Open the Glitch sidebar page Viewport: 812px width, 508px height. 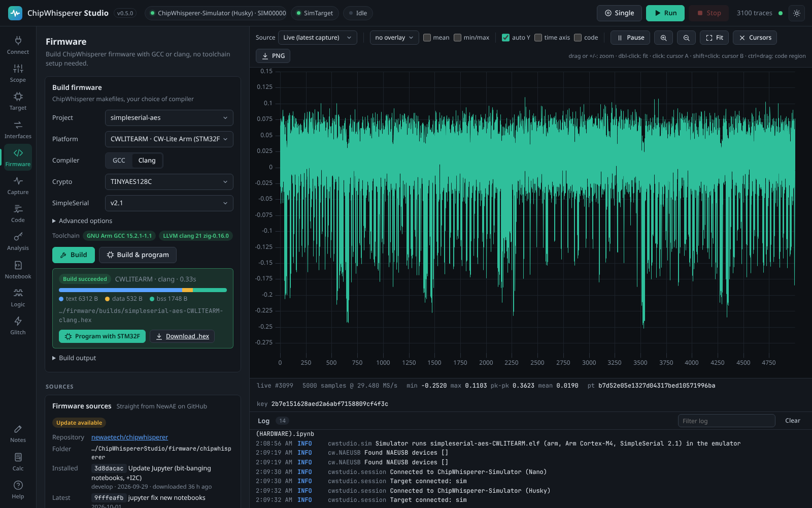[x=18, y=326]
